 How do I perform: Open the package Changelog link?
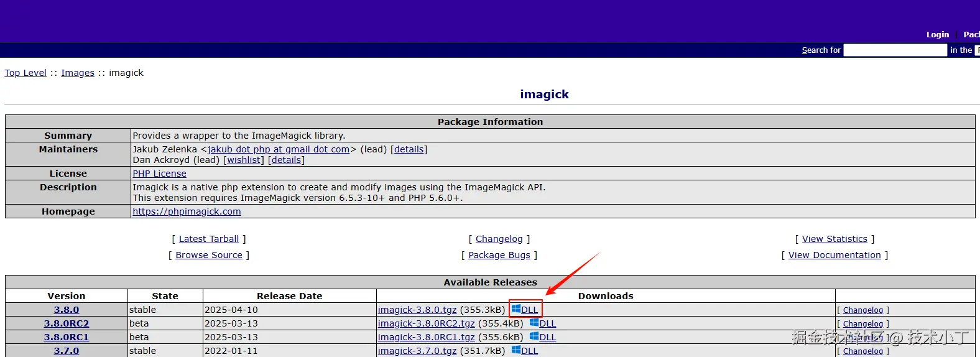[499, 239]
